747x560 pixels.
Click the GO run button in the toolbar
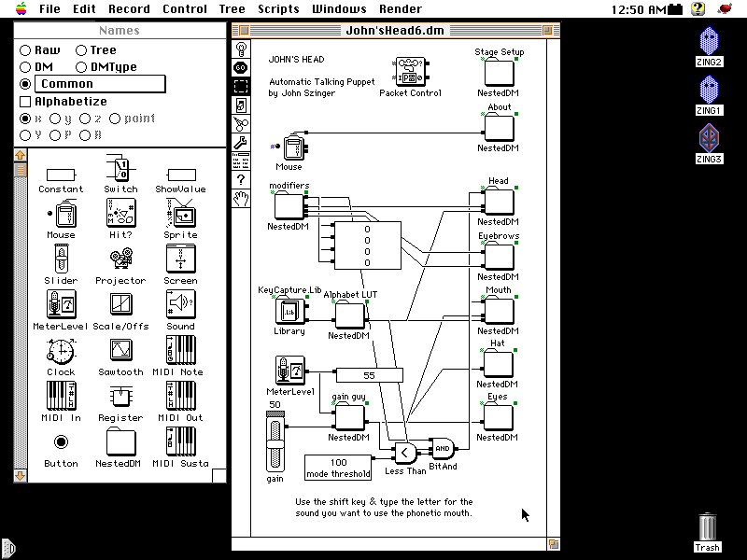(241, 67)
